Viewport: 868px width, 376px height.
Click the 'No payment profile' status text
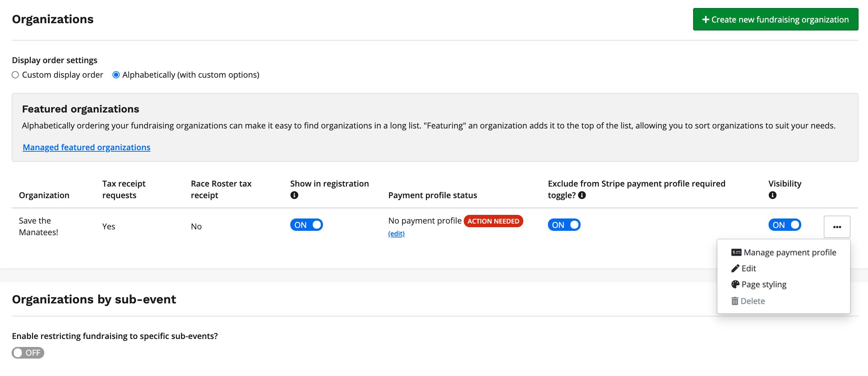(425, 221)
